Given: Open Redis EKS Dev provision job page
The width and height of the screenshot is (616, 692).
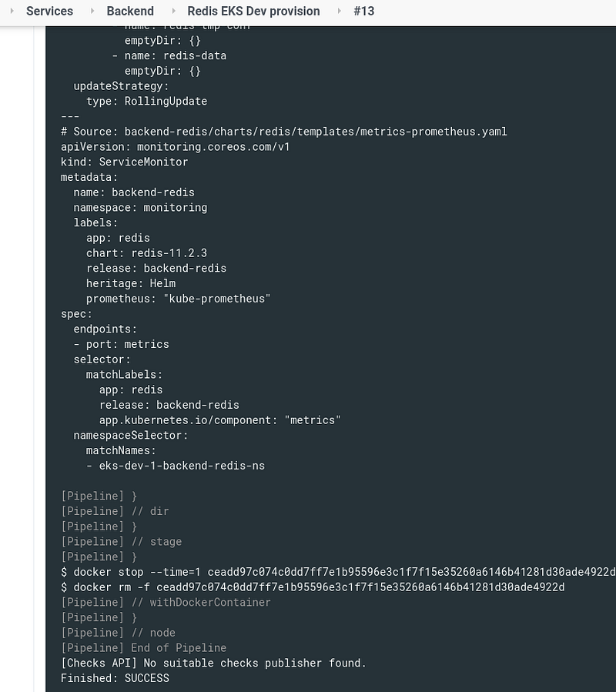Looking at the screenshot, I should point(253,11).
